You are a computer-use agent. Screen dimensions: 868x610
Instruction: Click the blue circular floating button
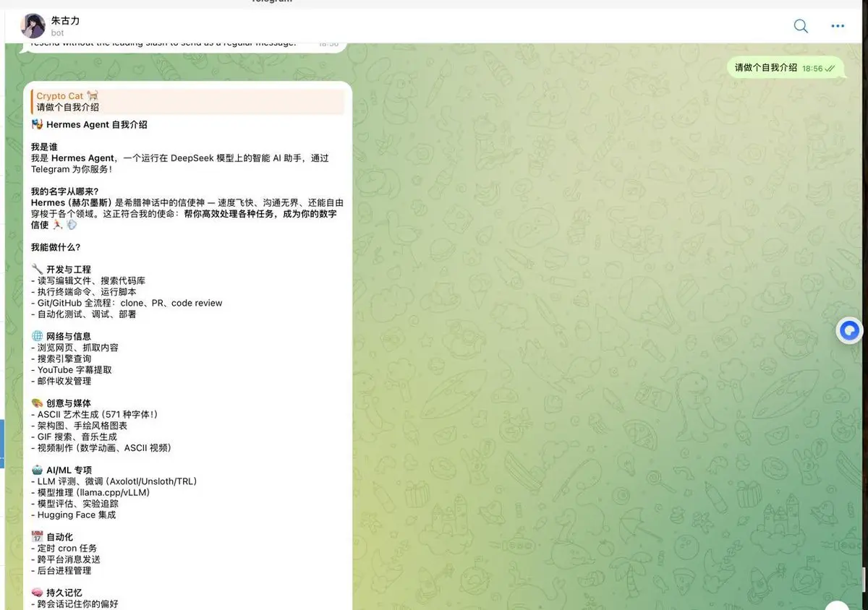click(849, 330)
